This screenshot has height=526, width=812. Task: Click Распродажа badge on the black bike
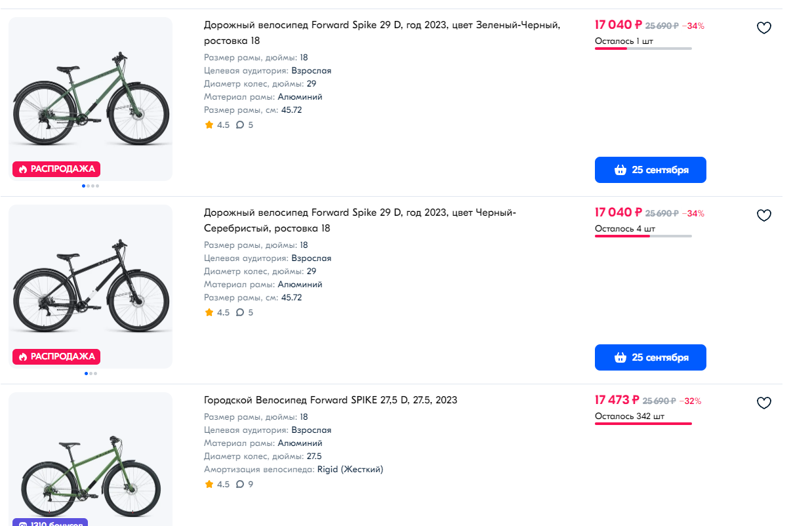pos(56,357)
